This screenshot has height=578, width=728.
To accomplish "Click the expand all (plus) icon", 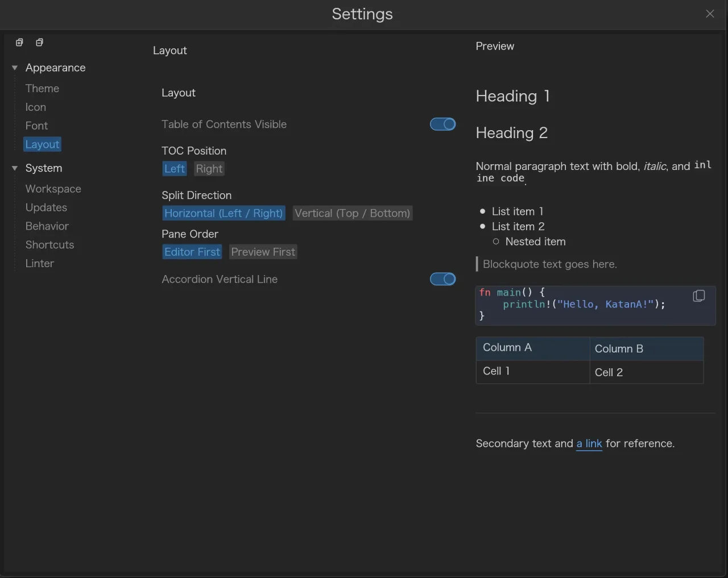I will tap(19, 43).
